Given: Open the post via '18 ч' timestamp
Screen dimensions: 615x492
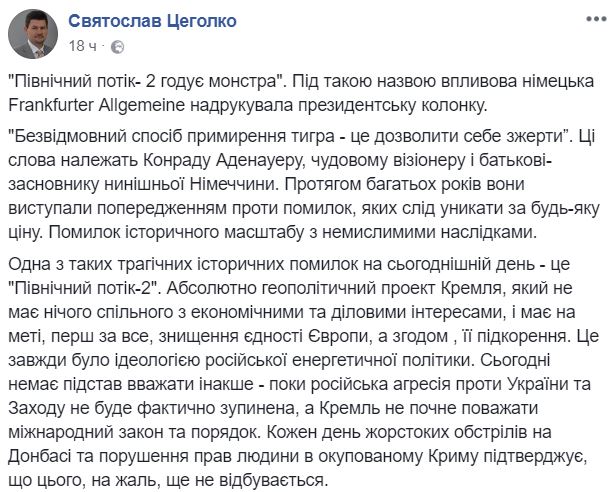Looking at the screenshot, I should tap(82, 46).
